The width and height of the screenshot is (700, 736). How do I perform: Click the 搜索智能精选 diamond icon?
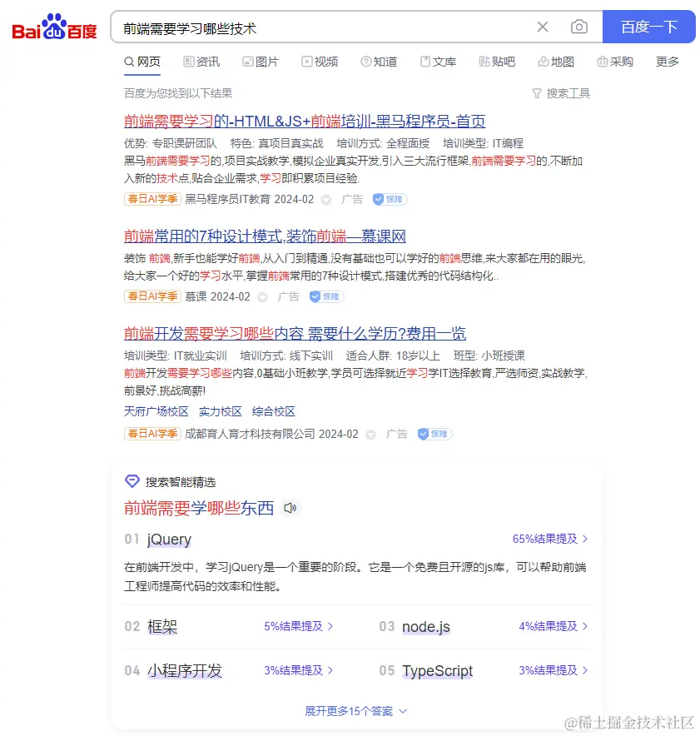point(132,481)
